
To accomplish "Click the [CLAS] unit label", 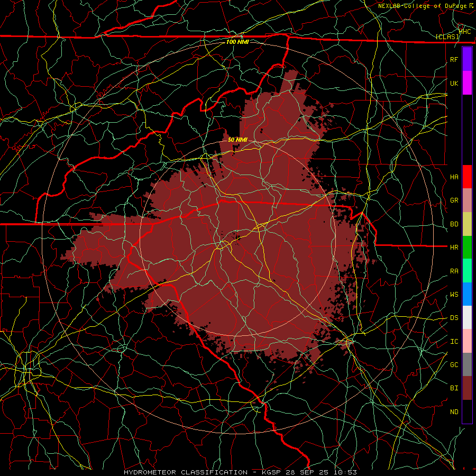I will (447, 37).
